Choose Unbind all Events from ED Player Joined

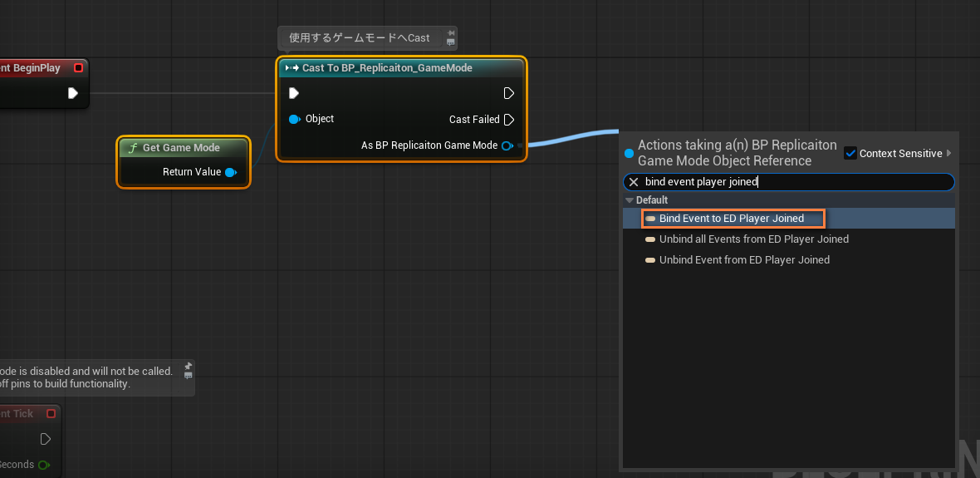coord(789,239)
